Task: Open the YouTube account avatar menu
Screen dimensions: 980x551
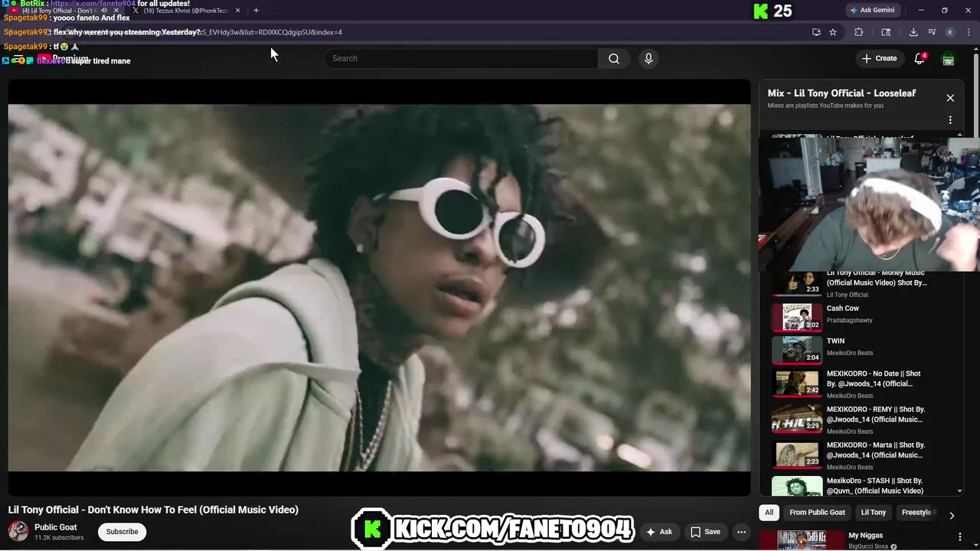Action: (x=949, y=59)
